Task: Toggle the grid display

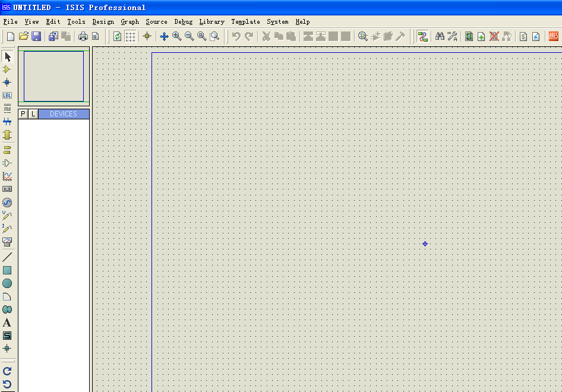Action: [x=130, y=36]
